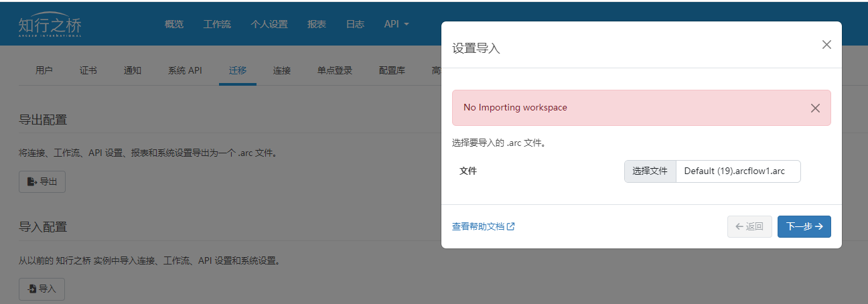Open the 日志 page
This screenshot has width=868, height=304.
[x=355, y=24]
